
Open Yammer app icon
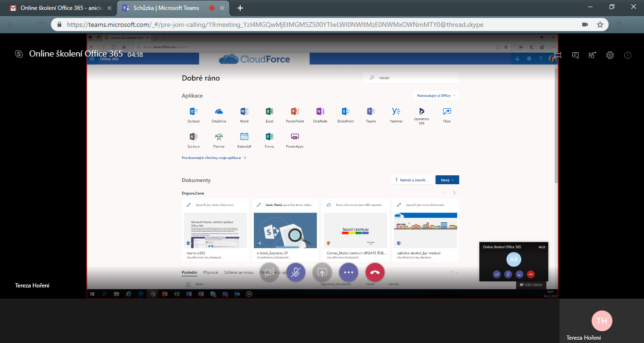pyautogui.click(x=396, y=115)
